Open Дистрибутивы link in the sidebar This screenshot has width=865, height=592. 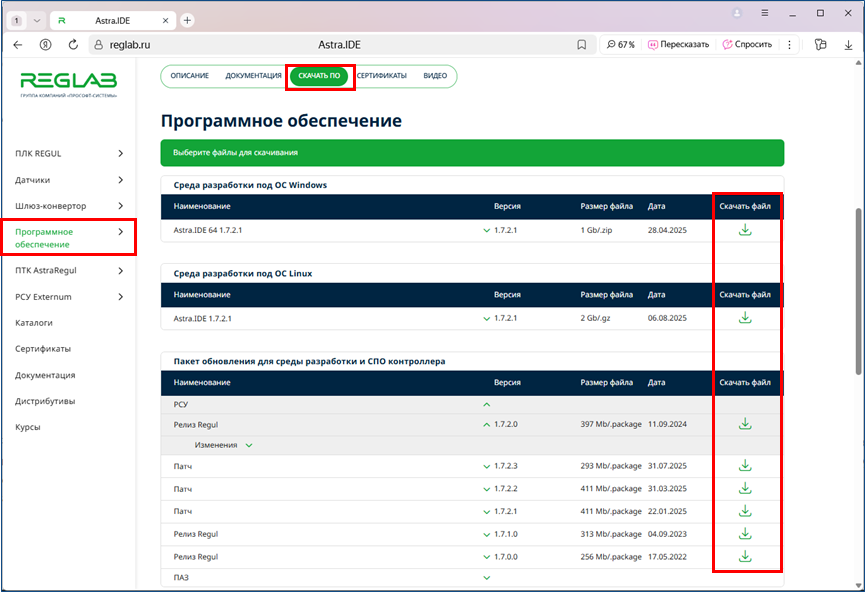click(x=45, y=401)
